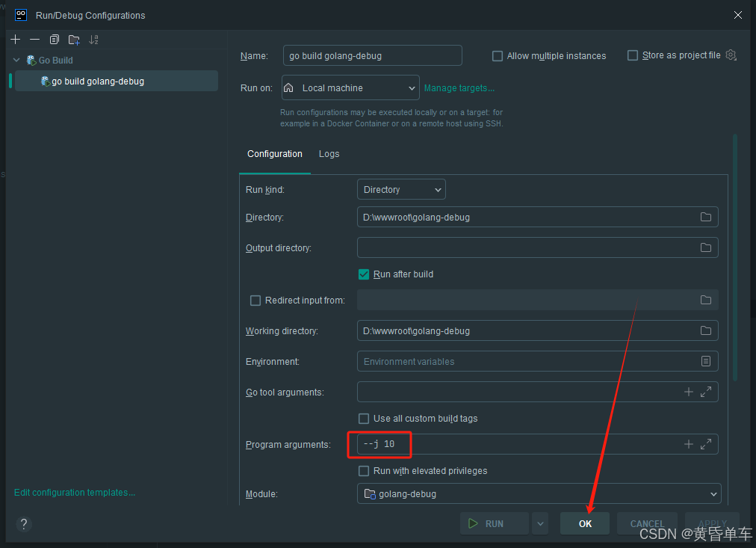
Task: Open the Environment variables editor icon
Action: pyautogui.click(x=705, y=361)
